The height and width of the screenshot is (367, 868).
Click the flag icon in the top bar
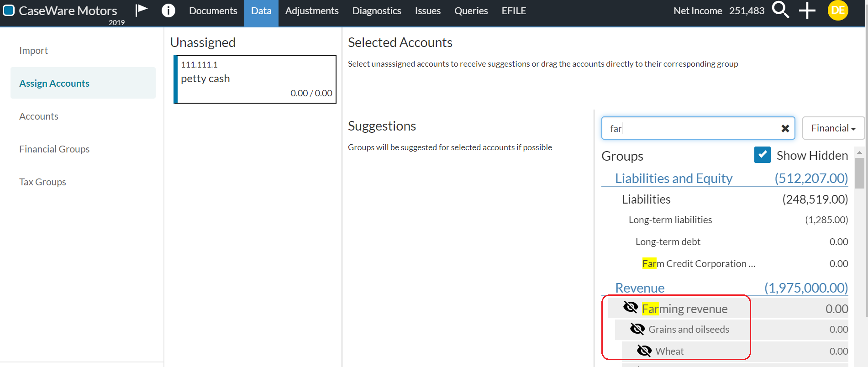coord(142,10)
